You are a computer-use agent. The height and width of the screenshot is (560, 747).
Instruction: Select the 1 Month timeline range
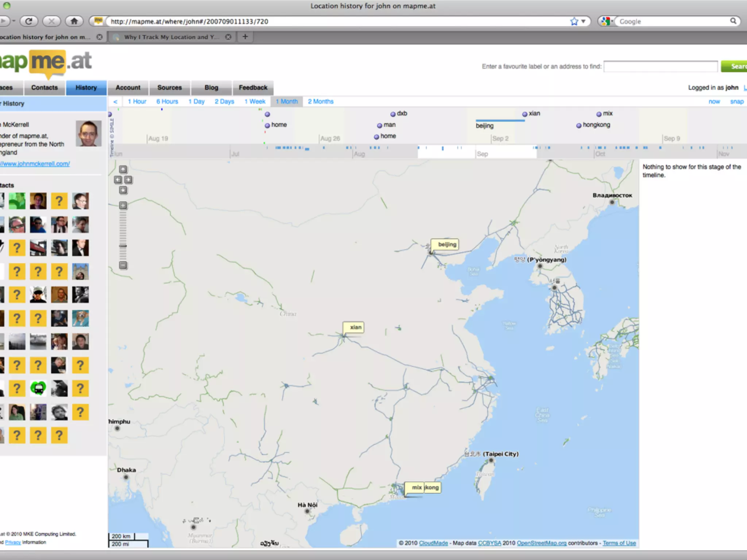[287, 101]
